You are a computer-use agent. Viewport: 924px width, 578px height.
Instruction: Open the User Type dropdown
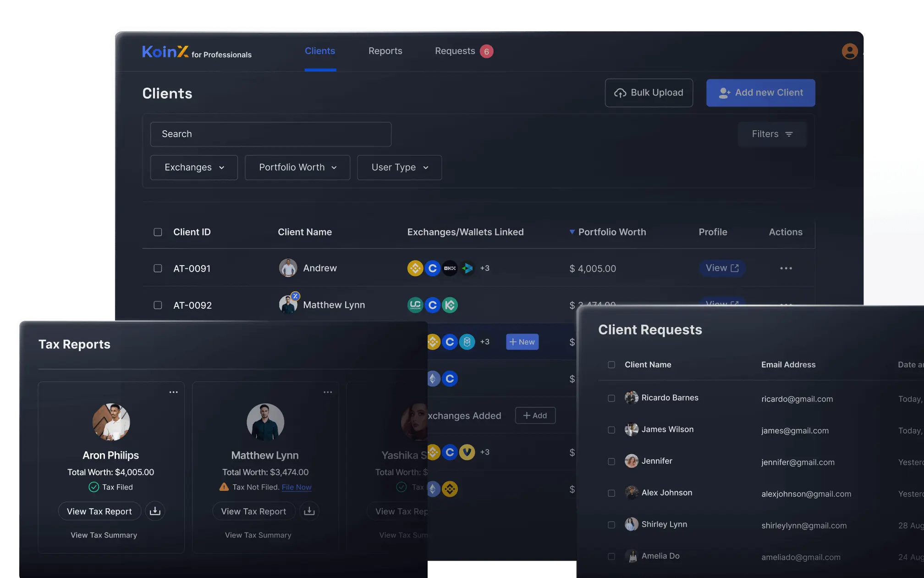click(399, 167)
